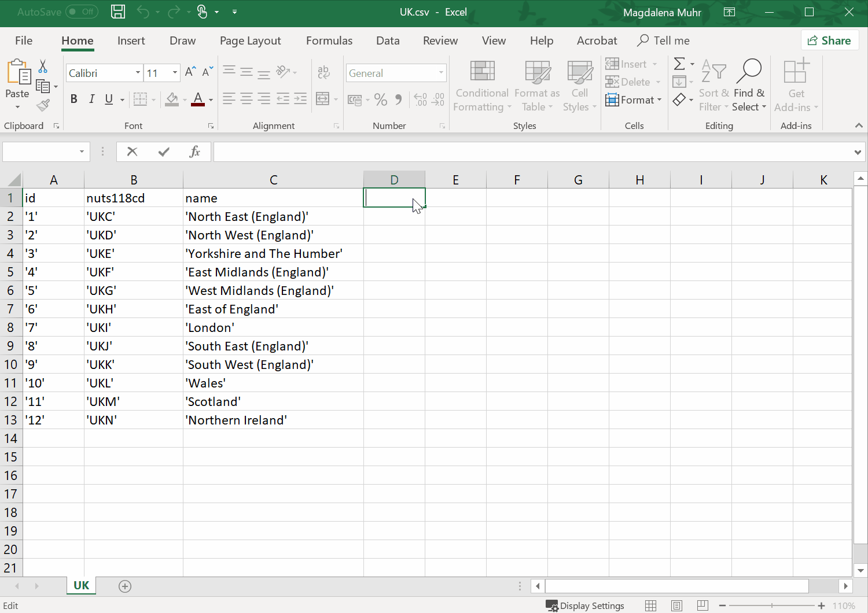This screenshot has width=868, height=613.
Task: Toggle align left
Action: coord(229,99)
